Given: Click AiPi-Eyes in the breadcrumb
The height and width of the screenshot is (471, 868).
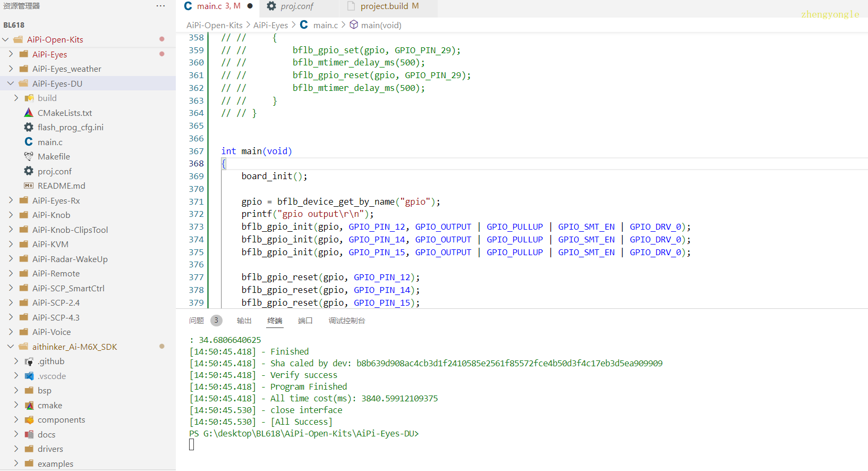Looking at the screenshot, I should 270,25.
